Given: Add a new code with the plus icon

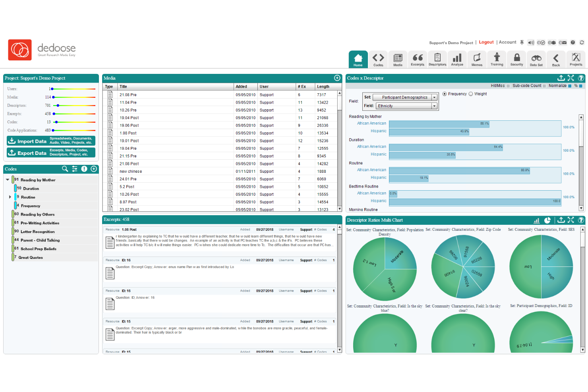Looking at the screenshot, I should pos(94,169).
